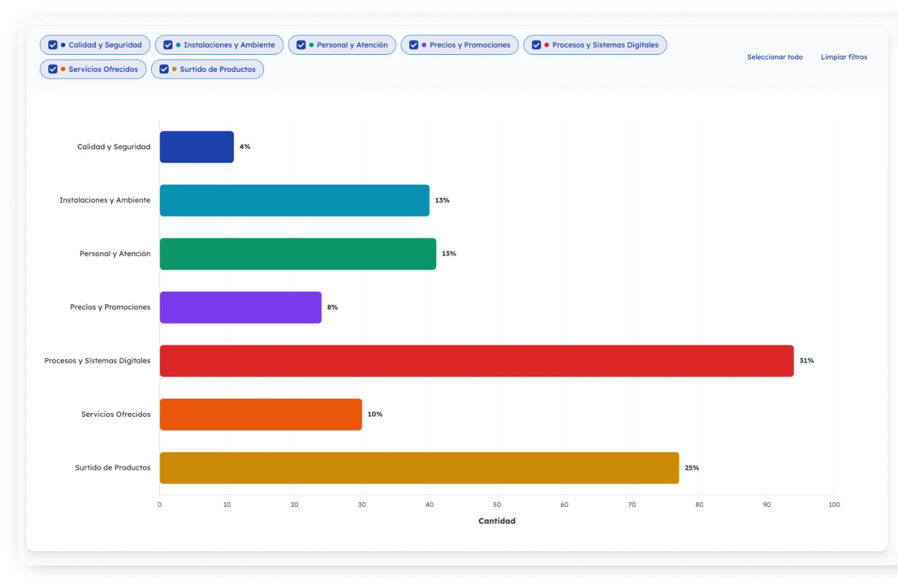Click Limpiar filtros
Viewport: 898px width, 588px height.
(x=844, y=57)
